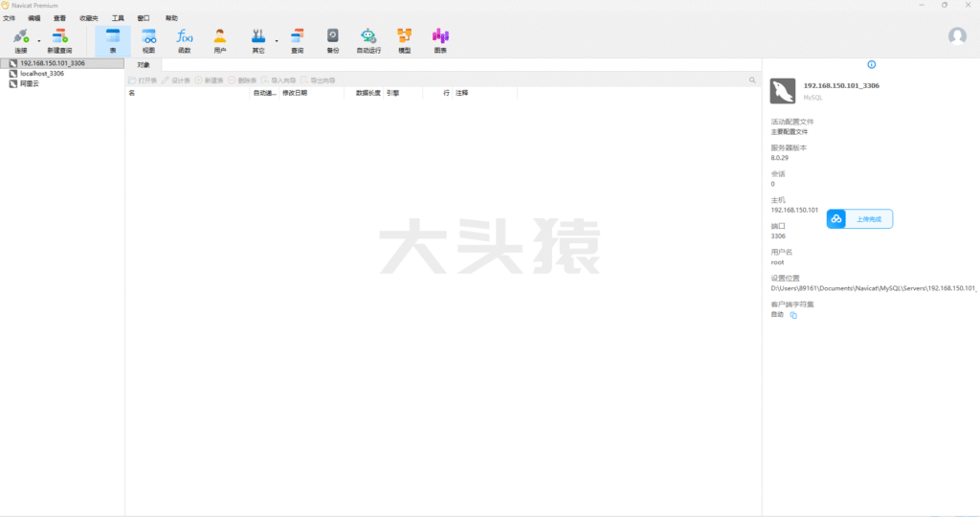Screen dimensions: 980x517
Task: Click the 用户 (User) toolbar icon
Action: point(220,38)
